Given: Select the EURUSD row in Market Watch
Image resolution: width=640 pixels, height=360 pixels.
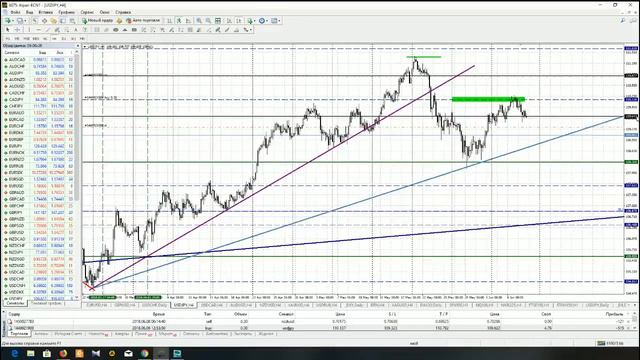Looking at the screenshot, I should coord(39,186).
